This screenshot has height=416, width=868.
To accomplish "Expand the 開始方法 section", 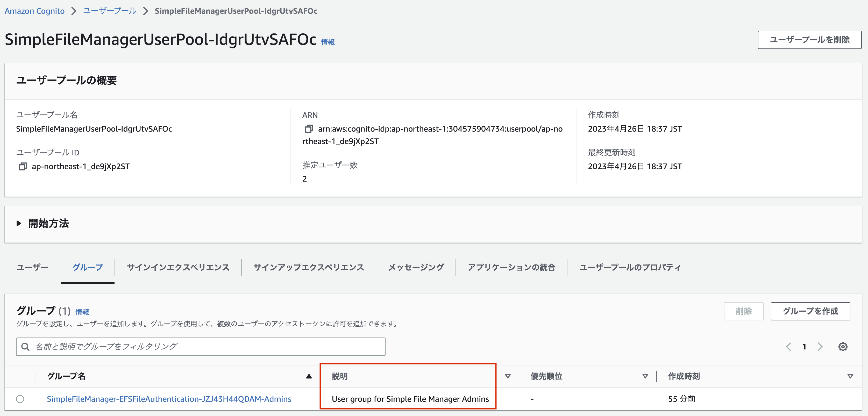I will click(x=19, y=223).
